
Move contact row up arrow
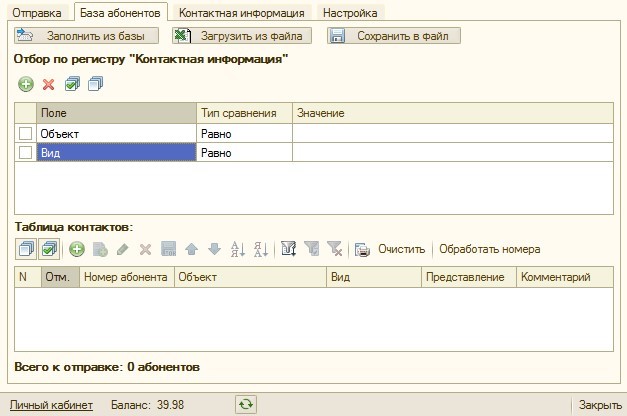(192, 249)
